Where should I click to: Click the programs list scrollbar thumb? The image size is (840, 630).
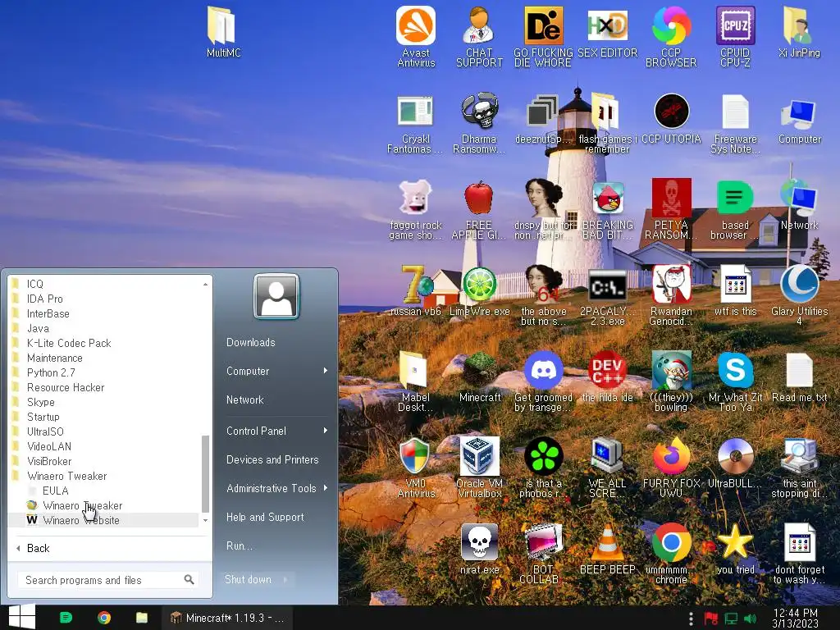click(x=204, y=473)
